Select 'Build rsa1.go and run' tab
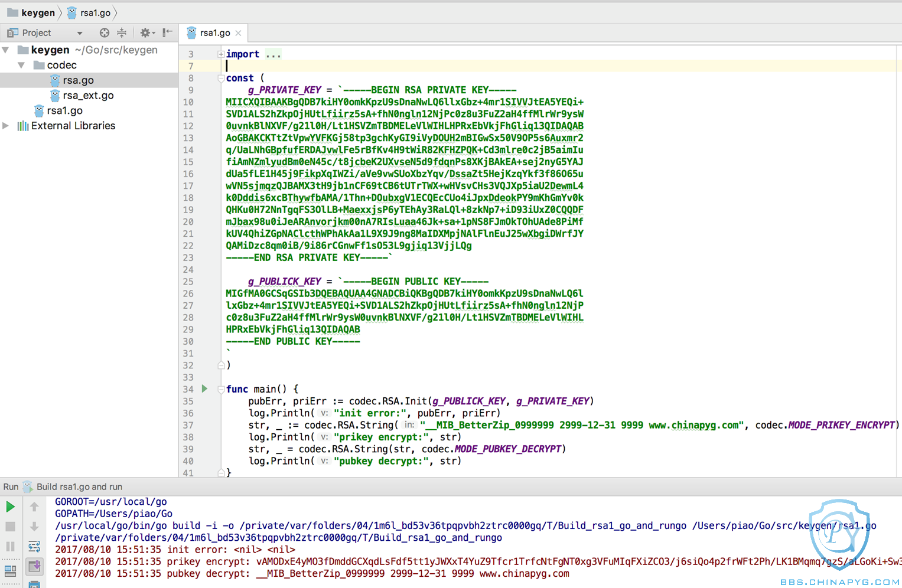This screenshot has width=902, height=588. point(79,486)
